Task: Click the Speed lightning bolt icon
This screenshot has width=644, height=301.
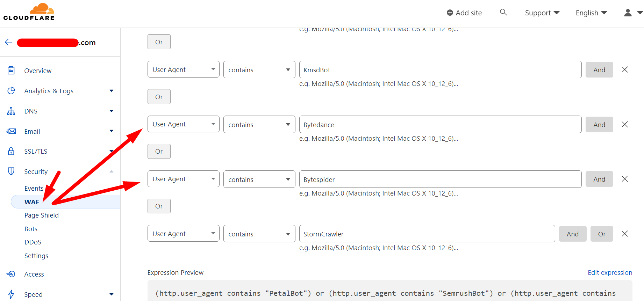Action: (11, 294)
